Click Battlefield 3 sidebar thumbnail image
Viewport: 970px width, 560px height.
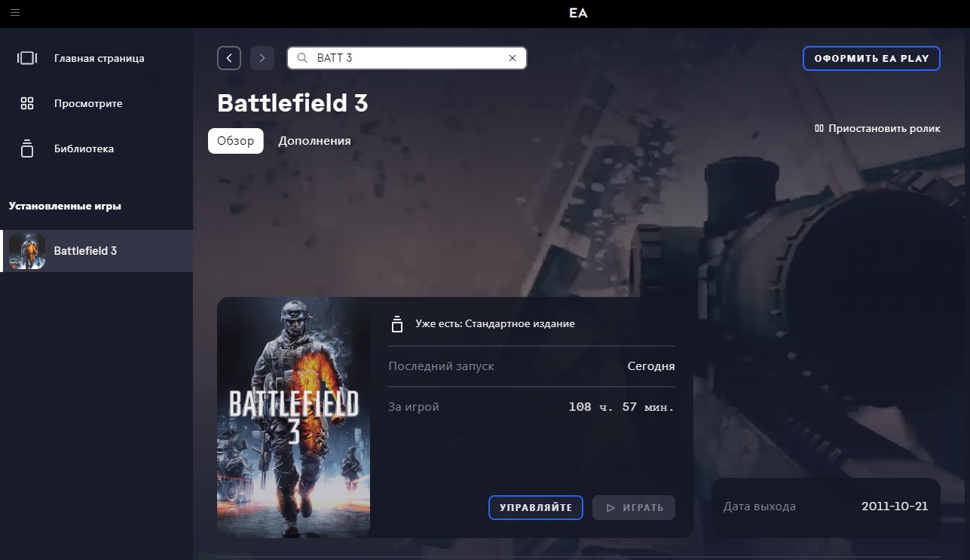coord(27,251)
